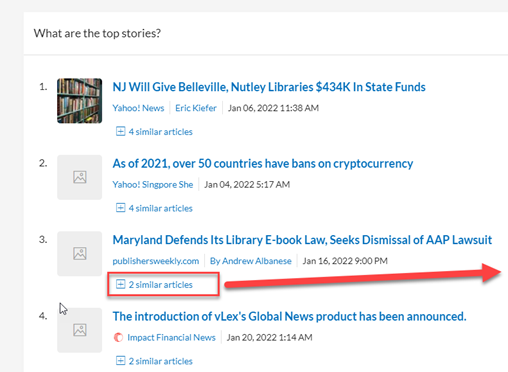
Task: Click the "What are the top stories?" heading
Action: 97,33
